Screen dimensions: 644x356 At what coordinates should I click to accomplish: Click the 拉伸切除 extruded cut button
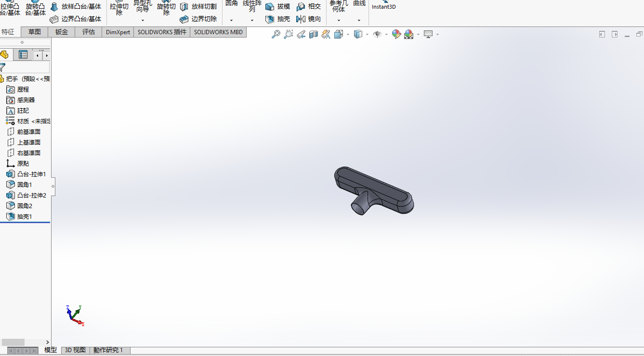(x=119, y=8)
